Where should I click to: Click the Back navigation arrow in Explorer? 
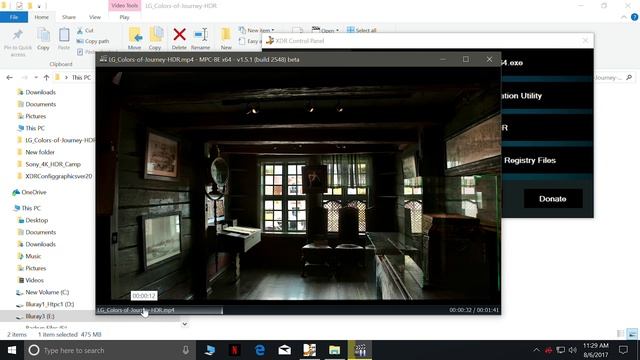9,78
